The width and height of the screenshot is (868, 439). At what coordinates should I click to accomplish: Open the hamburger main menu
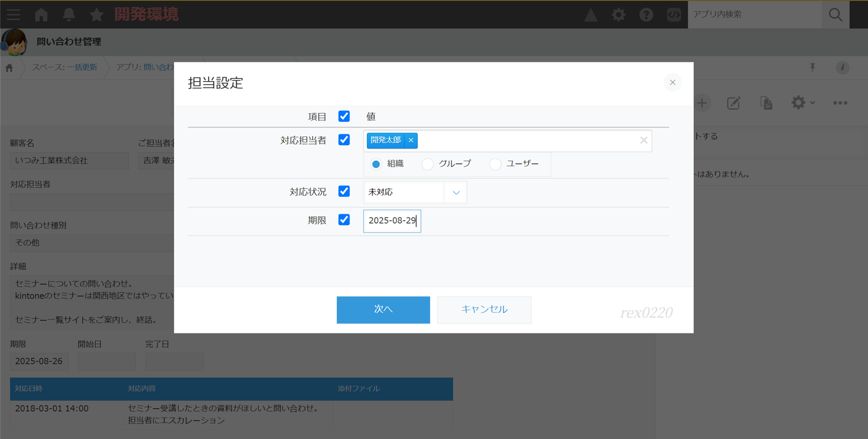(14, 14)
